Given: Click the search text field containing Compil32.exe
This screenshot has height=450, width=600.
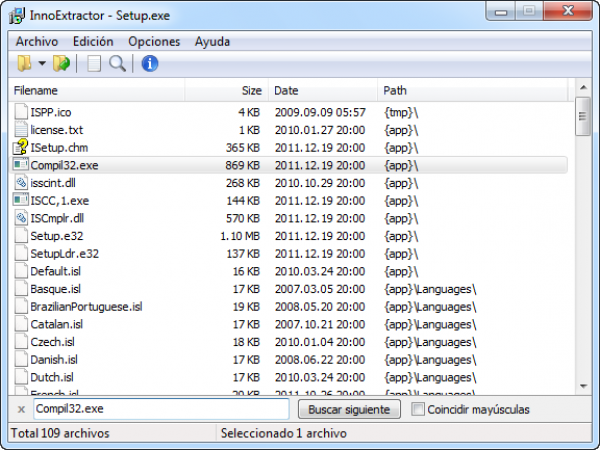Looking at the screenshot, I should 161,409.
